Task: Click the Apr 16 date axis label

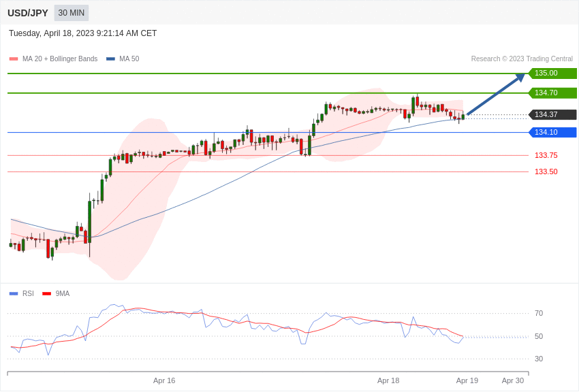Action: coord(164,380)
